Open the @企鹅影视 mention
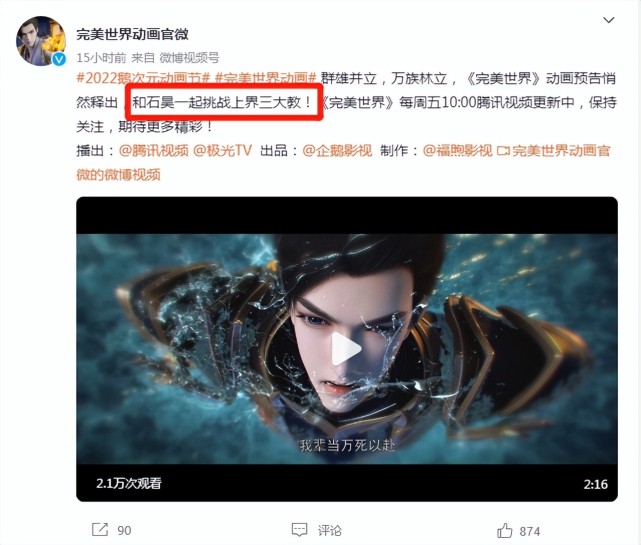 pos(337,150)
